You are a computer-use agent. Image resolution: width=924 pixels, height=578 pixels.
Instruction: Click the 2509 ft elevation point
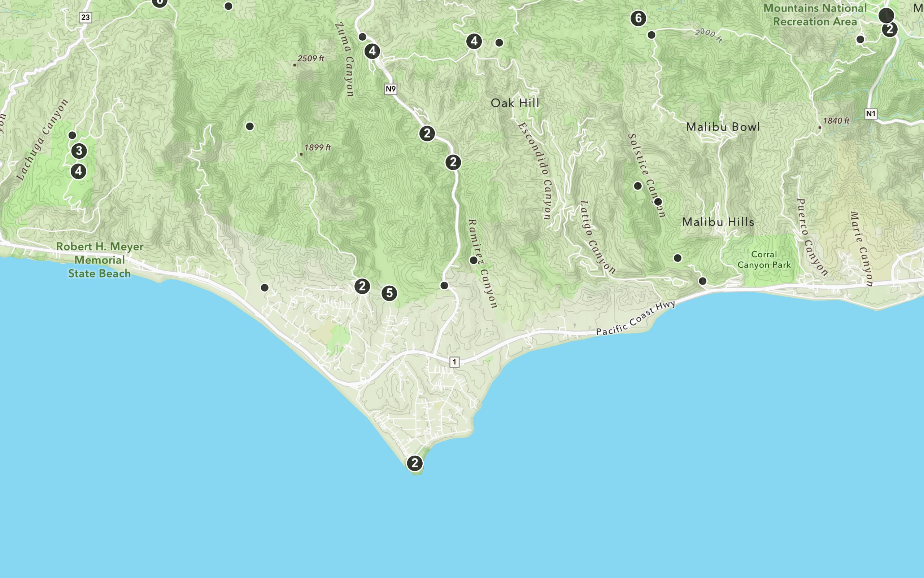(295, 65)
